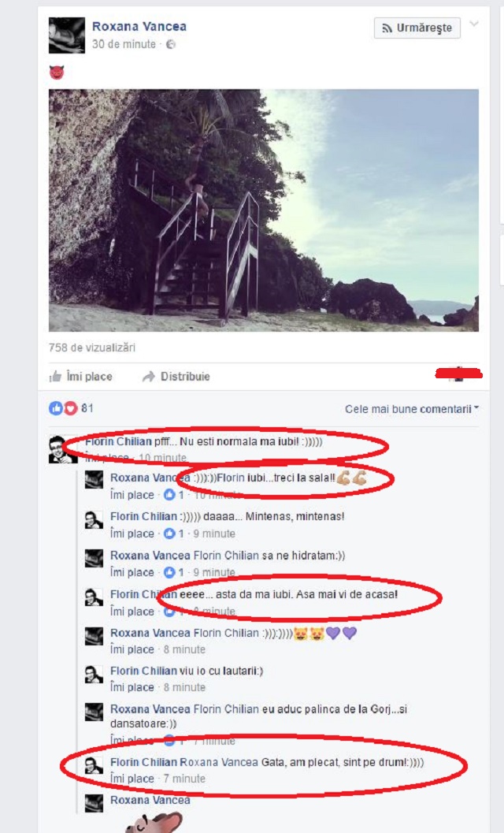
Task: Click Îmi place under the 'Gata, am plecat' comment
Action: [132, 779]
